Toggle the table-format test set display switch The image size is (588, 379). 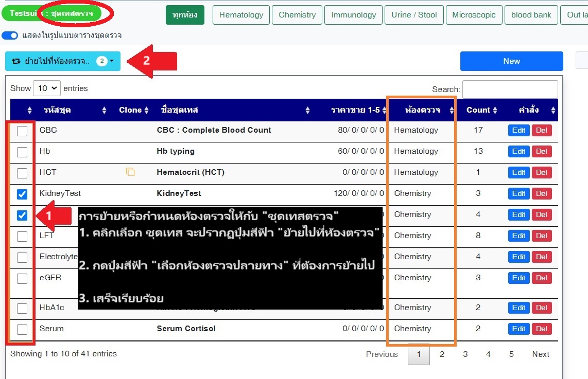10,35
